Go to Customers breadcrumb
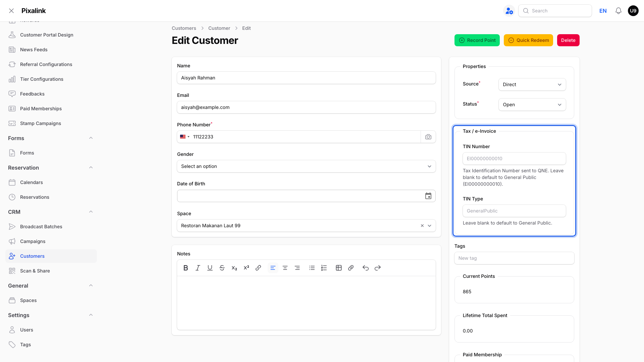The height and width of the screenshot is (362, 644). coord(184,28)
